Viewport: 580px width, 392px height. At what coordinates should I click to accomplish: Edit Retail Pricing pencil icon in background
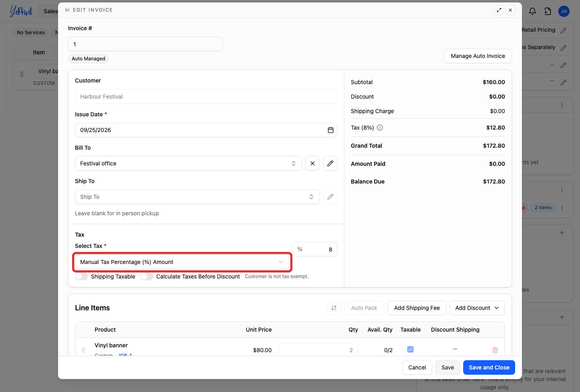pyautogui.click(x=563, y=30)
